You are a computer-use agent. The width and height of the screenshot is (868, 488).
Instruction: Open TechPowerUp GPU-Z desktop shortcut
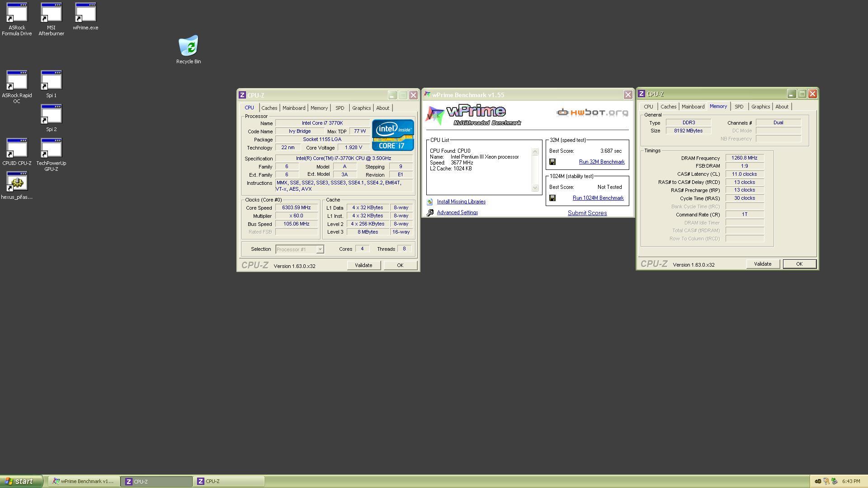[x=51, y=155]
